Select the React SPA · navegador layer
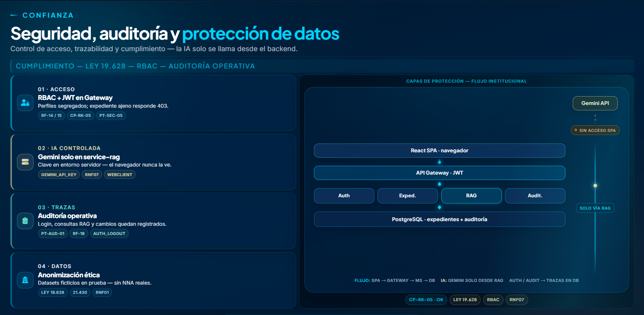Screen dimensions: 644x315 [x=439, y=150]
